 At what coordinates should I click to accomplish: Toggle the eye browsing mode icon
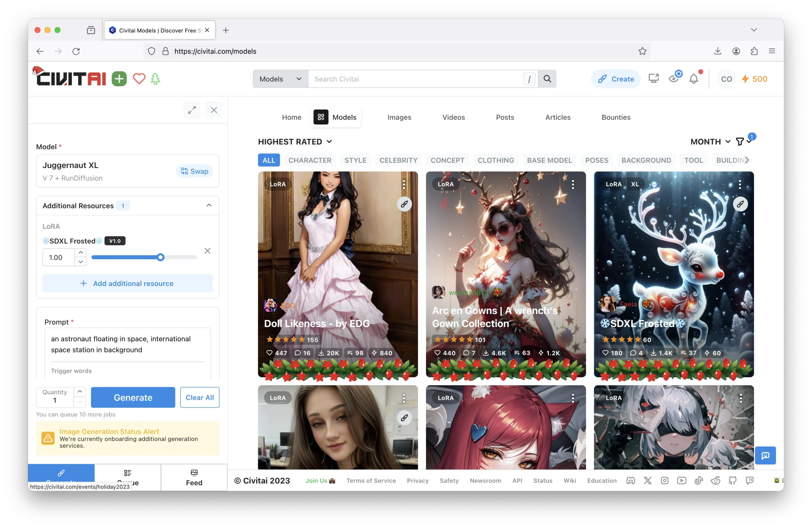pyautogui.click(x=674, y=78)
